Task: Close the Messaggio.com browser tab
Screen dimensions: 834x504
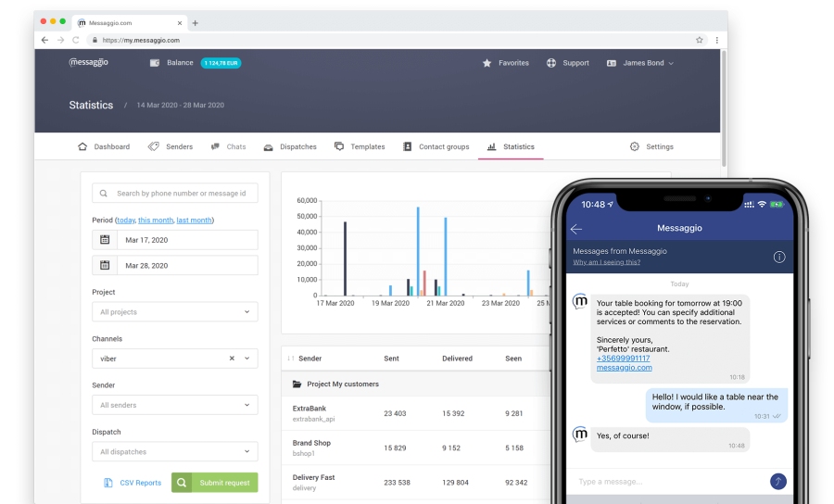Action: (180, 23)
